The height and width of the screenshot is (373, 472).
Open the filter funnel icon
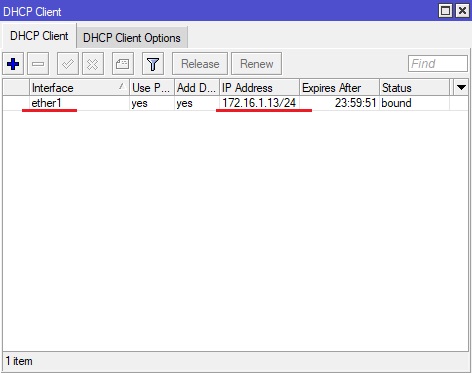(x=153, y=64)
